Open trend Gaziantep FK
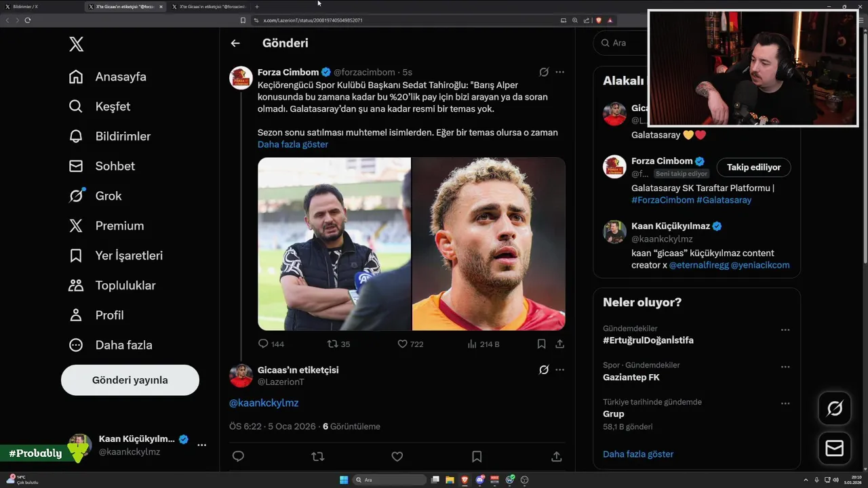The height and width of the screenshot is (488, 868). point(631,377)
